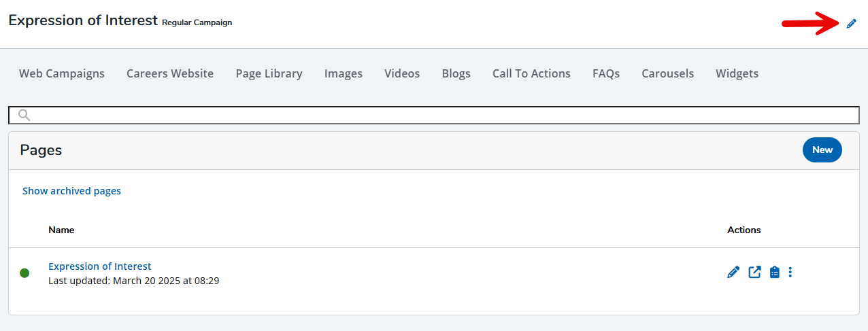This screenshot has width=868, height=331.
Task: Go to the Page Library tab
Action: click(x=269, y=73)
